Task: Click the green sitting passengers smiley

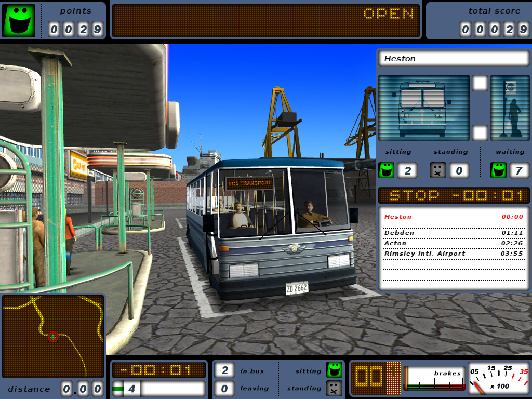Action: tap(387, 170)
